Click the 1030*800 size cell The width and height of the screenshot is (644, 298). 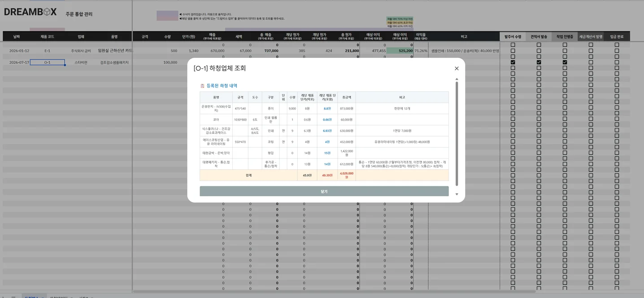click(240, 120)
